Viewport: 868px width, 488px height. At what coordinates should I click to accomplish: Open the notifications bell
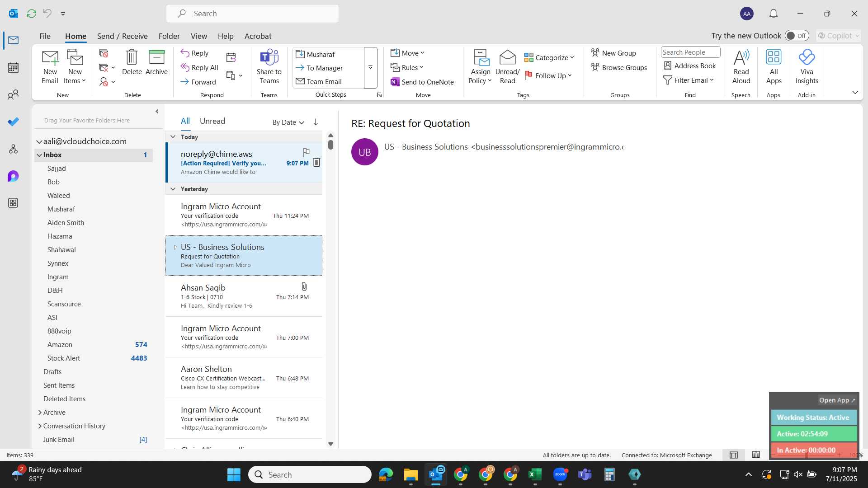(774, 14)
